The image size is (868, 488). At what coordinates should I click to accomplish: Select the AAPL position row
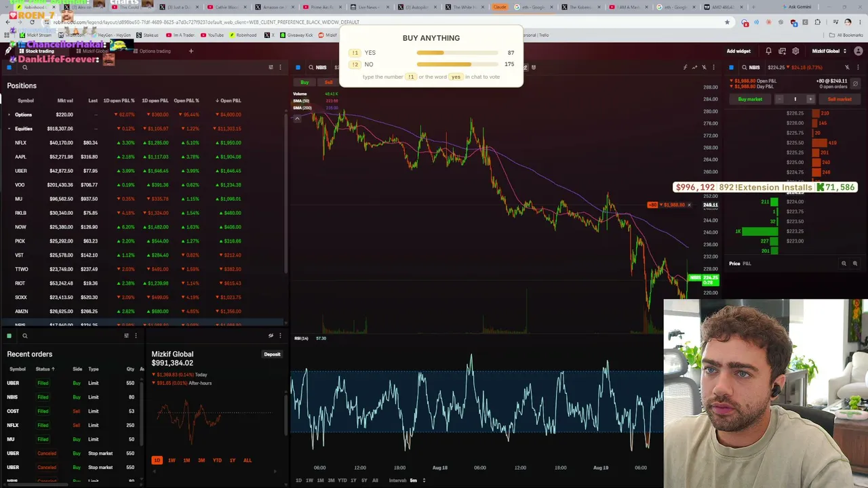coord(142,157)
